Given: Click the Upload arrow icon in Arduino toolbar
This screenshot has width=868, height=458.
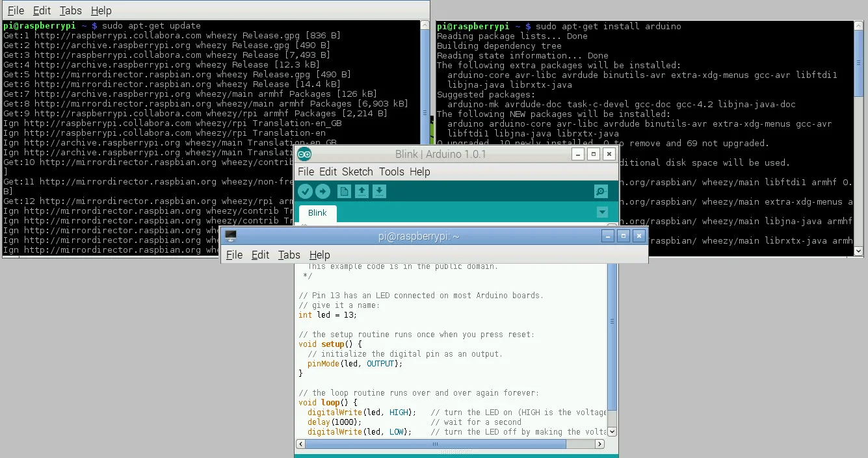Looking at the screenshot, I should coord(322,191).
